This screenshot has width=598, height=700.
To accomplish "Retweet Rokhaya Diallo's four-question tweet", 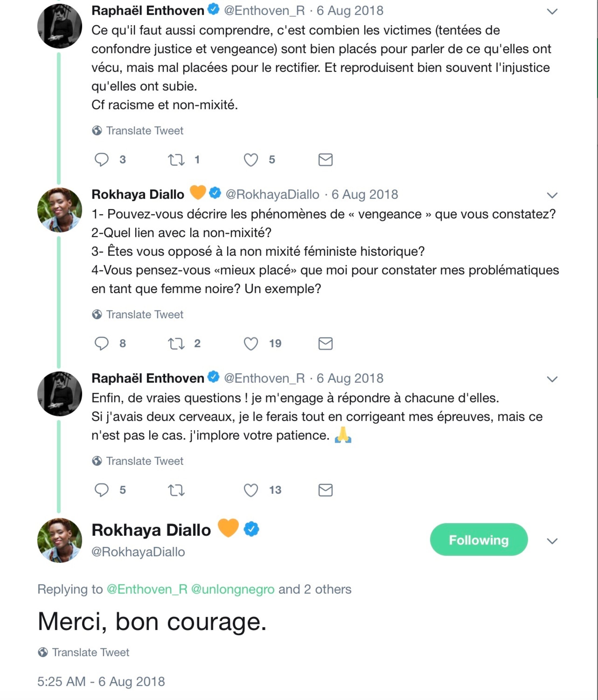I will 176,343.
